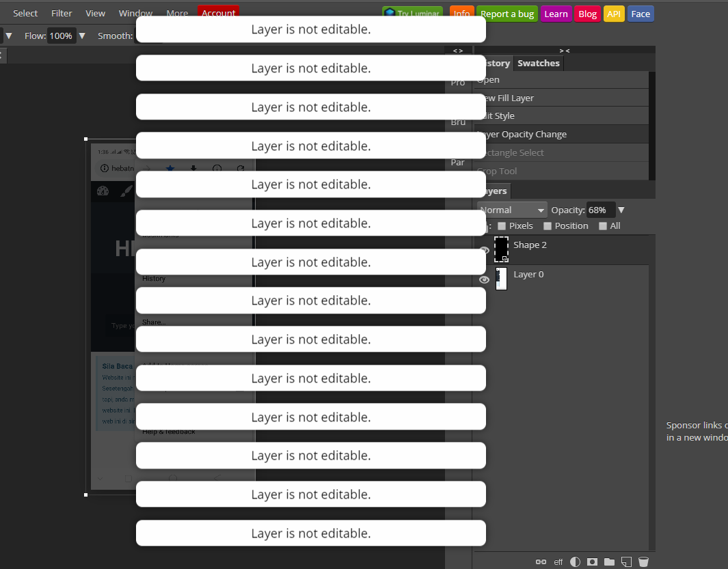Select the Crop Tool history step
The height and width of the screenshot is (569, 728).
pyautogui.click(x=497, y=171)
